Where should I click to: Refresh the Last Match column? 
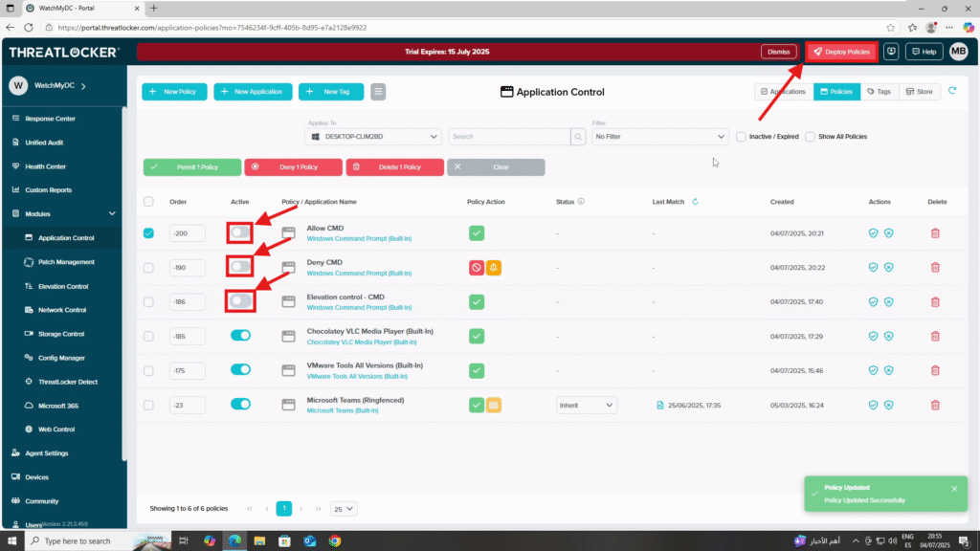click(x=695, y=202)
